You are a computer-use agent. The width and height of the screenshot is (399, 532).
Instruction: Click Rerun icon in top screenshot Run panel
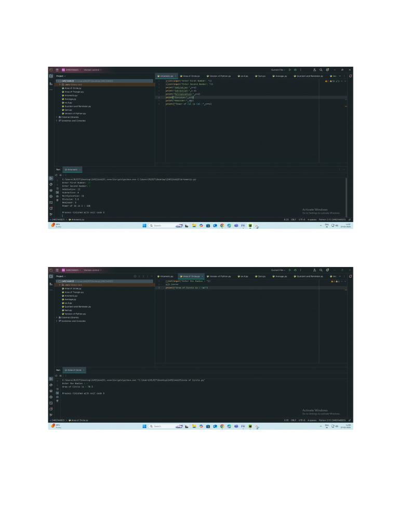click(56, 175)
